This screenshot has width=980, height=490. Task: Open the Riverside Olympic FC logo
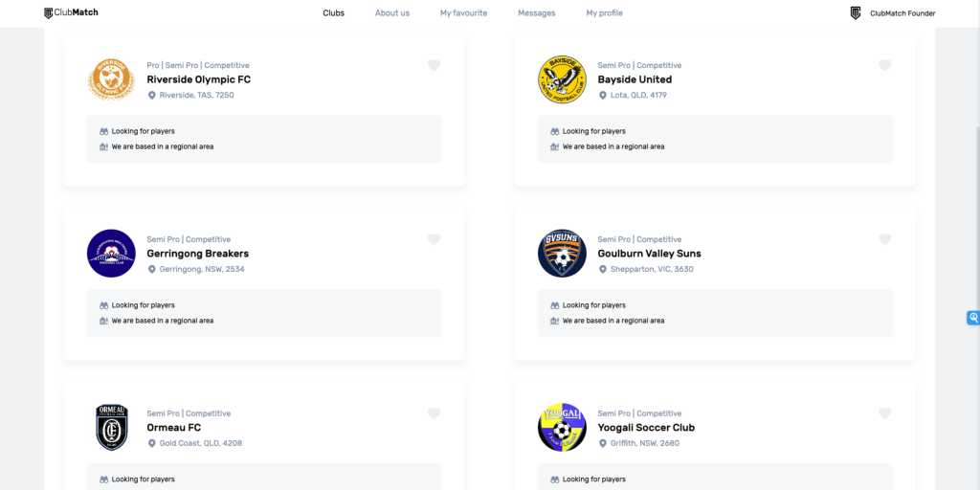pos(111,79)
